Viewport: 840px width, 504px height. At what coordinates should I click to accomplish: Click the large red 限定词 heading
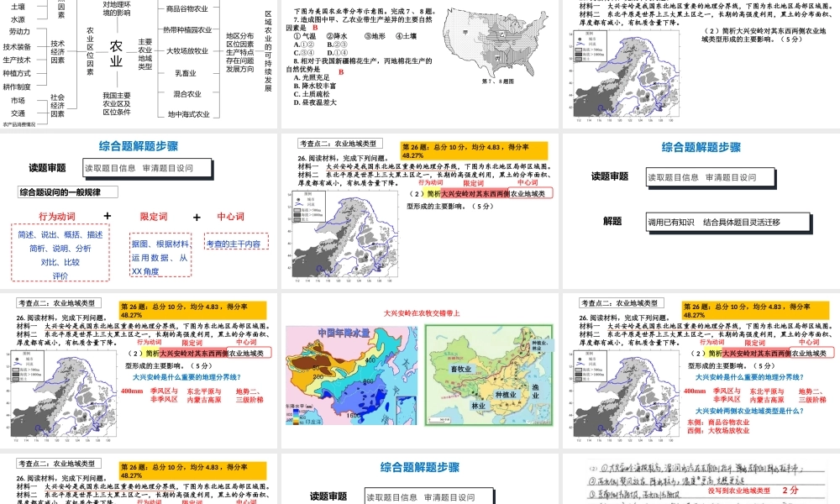(x=154, y=217)
